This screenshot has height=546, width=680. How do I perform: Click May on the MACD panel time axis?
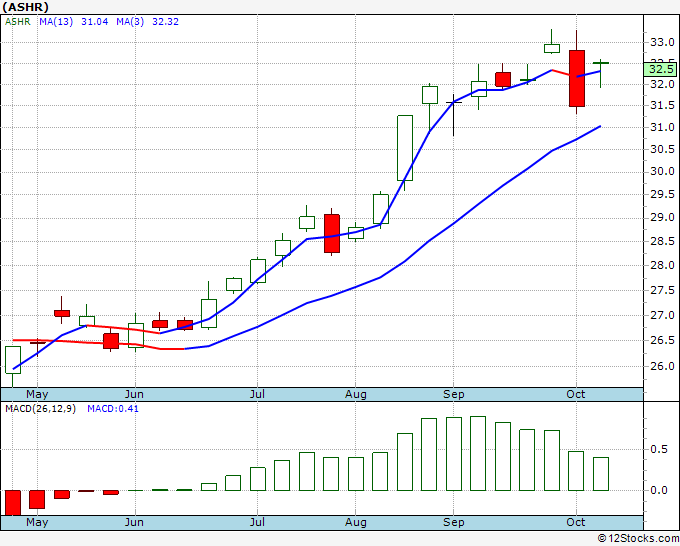point(37,522)
